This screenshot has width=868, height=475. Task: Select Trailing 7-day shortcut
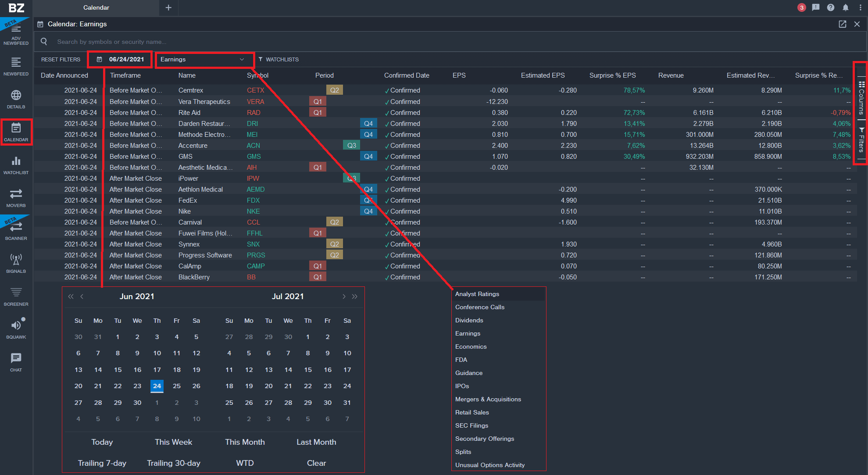[x=102, y=463]
